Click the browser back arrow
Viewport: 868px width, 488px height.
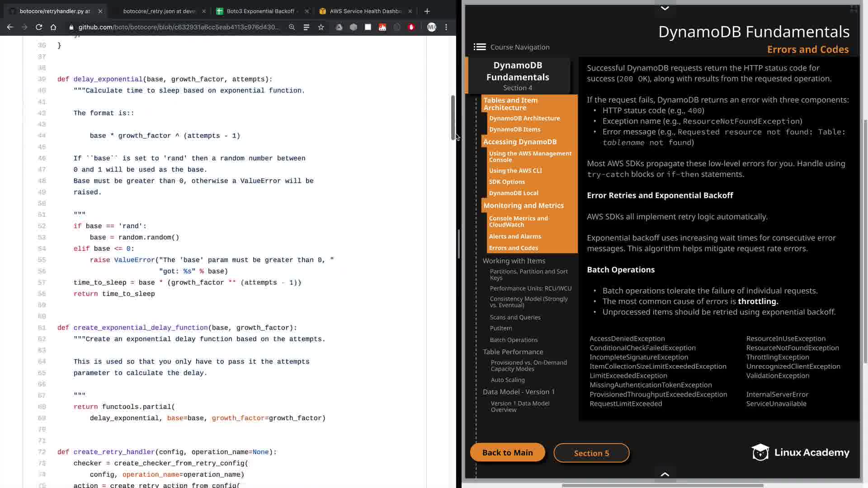click(10, 27)
